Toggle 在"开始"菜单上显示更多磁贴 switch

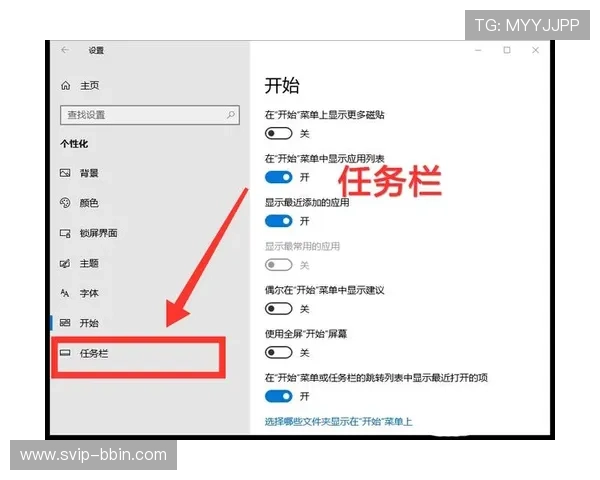279,133
